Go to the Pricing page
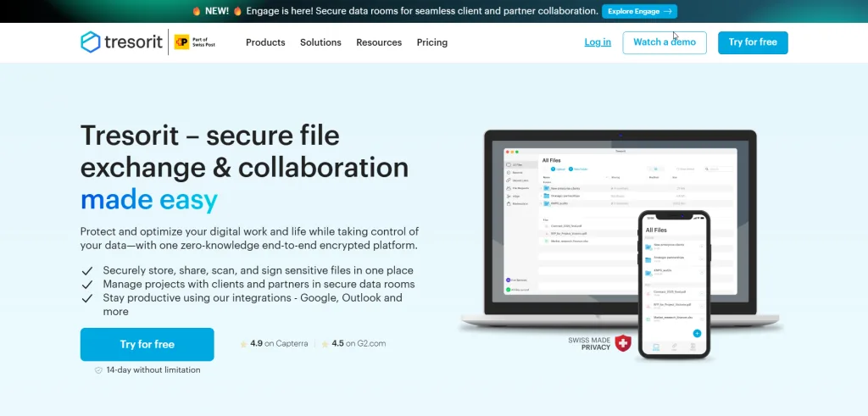The width and height of the screenshot is (868, 416). tap(432, 42)
